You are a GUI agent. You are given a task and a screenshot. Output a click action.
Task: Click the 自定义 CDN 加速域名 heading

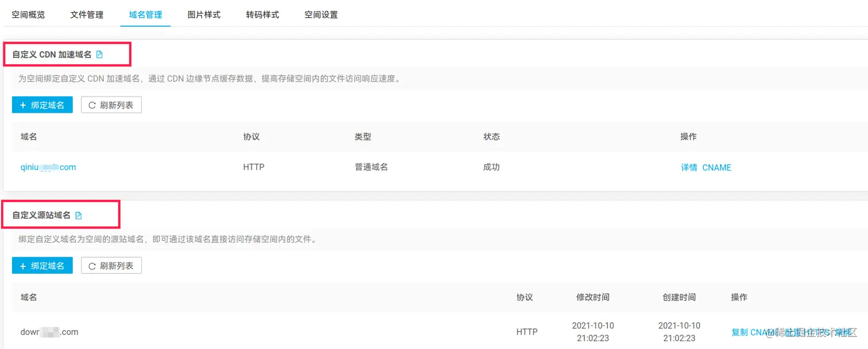(x=52, y=55)
